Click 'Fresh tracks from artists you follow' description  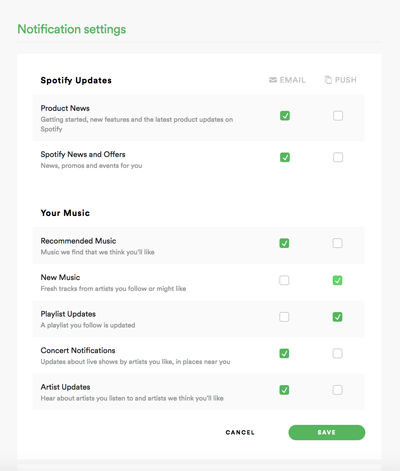[x=113, y=289]
